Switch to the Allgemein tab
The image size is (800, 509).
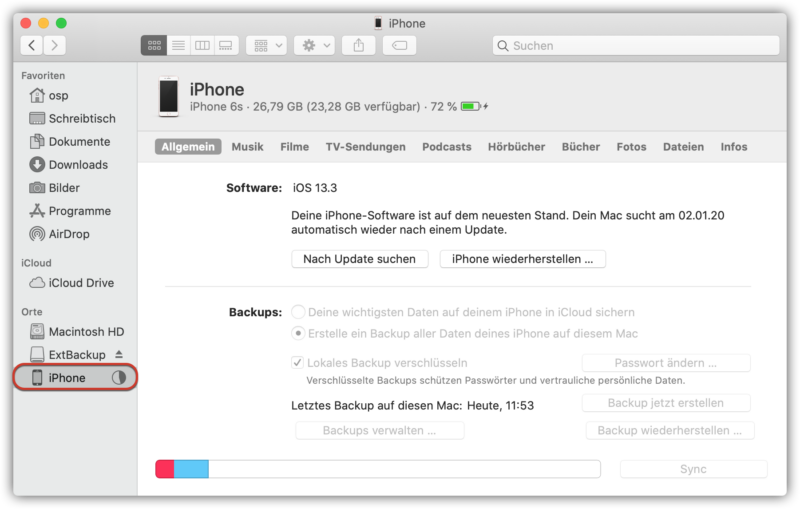point(188,147)
